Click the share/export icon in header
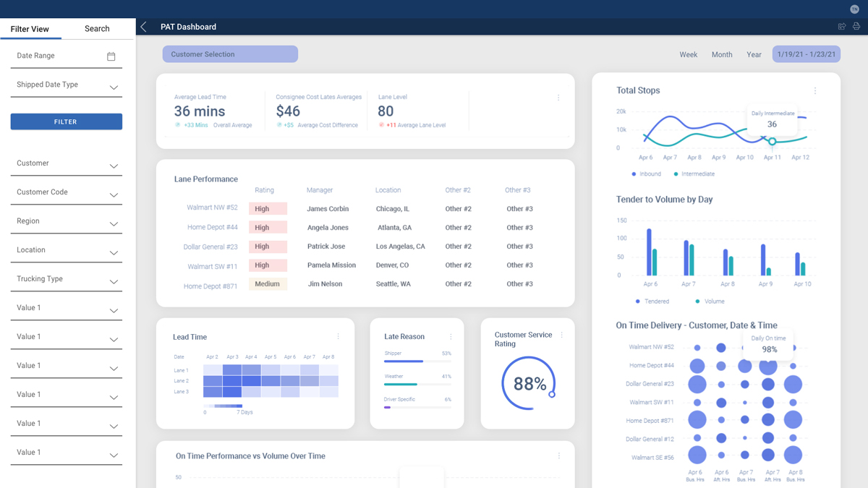The height and width of the screenshot is (488, 868). [x=842, y=27]
